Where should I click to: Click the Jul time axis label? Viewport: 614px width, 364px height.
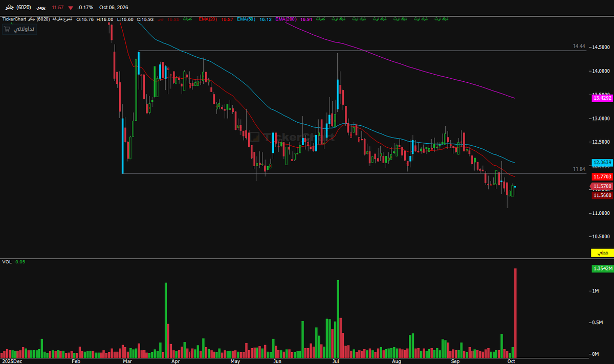tap(336, 361)
